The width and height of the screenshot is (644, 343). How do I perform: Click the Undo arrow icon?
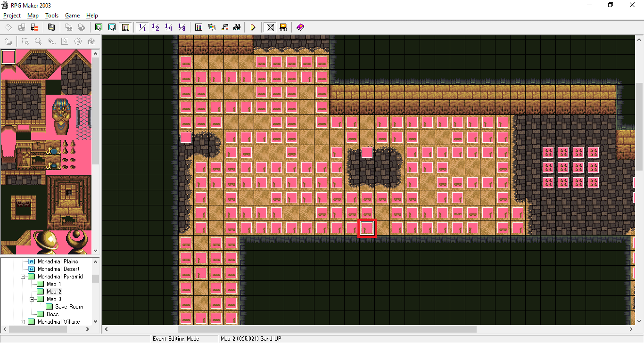point(8,41)
